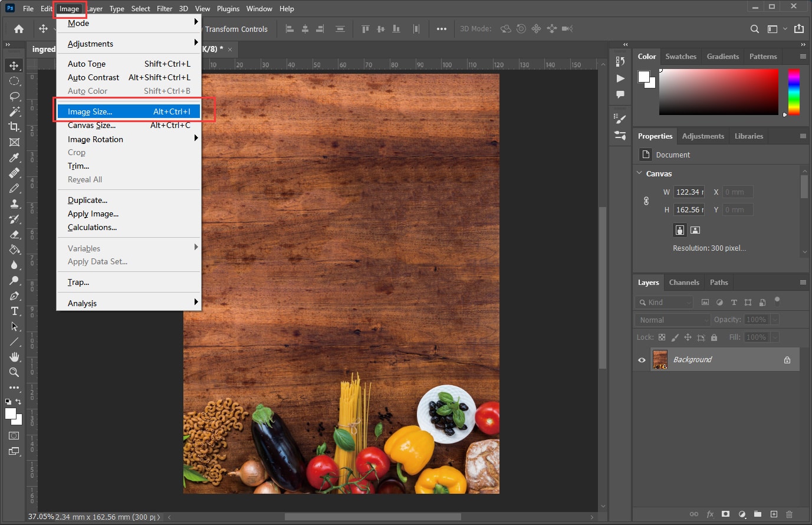Toggle the width-height link constraint
Image resolution: width=812 pixels, height=525 pixels.
click(646, 201)
